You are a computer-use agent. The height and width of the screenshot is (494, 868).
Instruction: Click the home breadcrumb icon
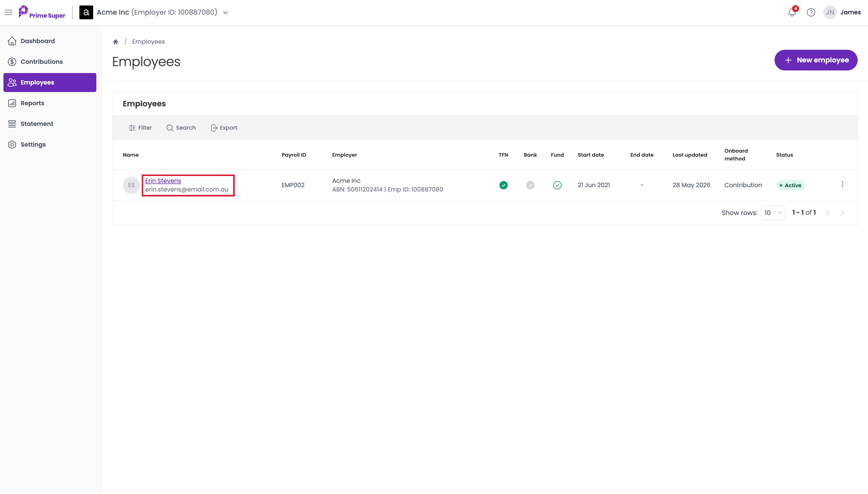(x=115, y=42)
